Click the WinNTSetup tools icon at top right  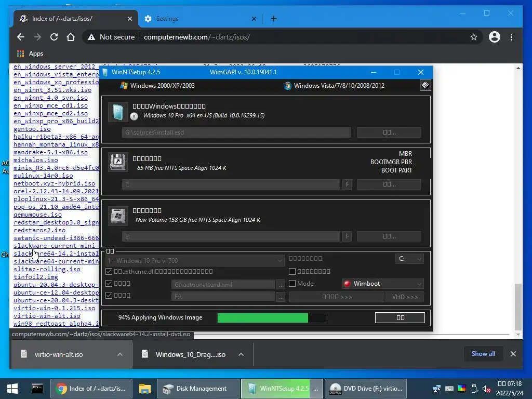425,85
